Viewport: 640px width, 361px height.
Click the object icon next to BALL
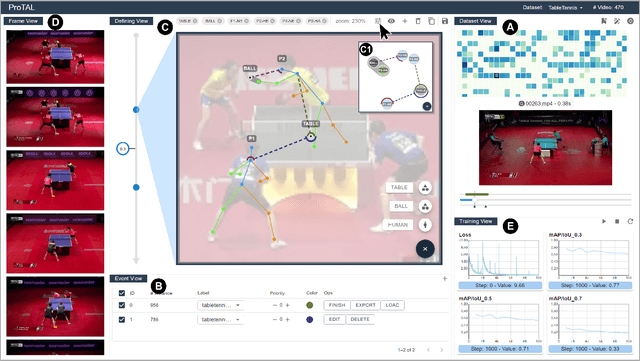tap(425, 206)
